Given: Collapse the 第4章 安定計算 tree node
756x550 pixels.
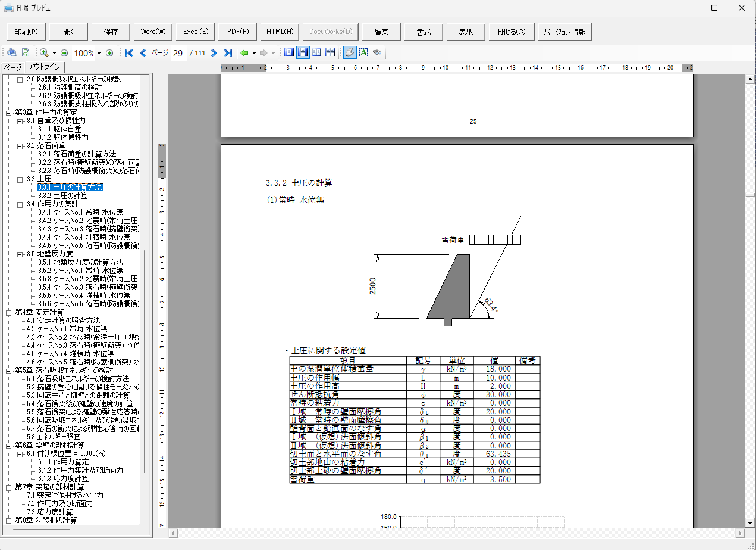Looking at the screenshot, I should (9, 312).
